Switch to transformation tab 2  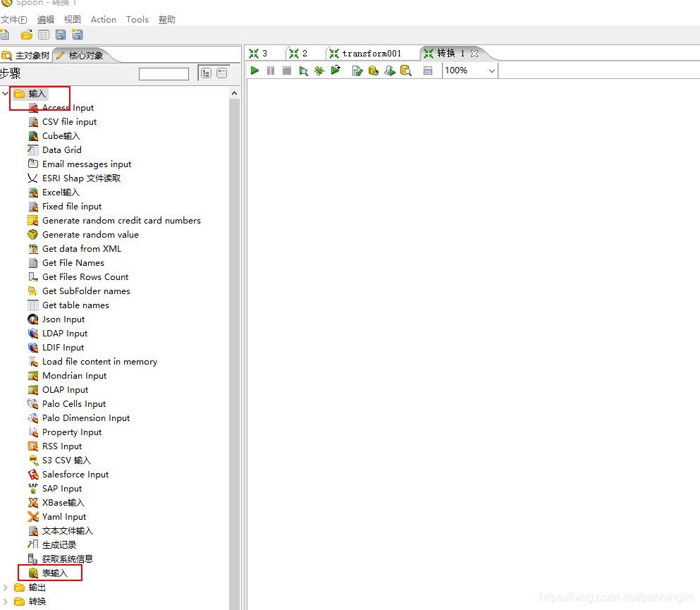(299, 54)
